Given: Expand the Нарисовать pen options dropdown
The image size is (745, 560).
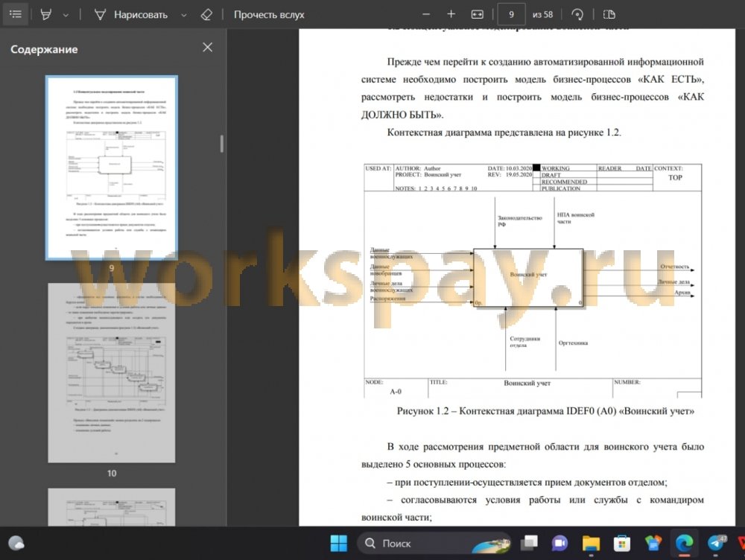Looking at the screenshot, I should (x=183, y=15).
